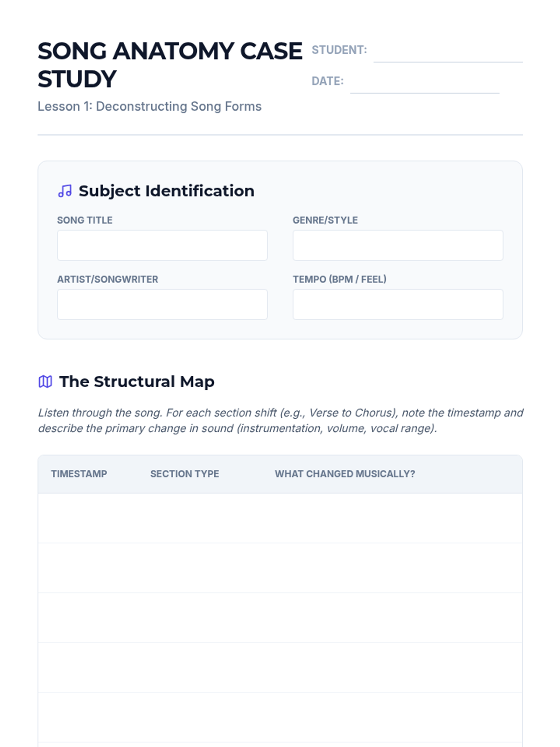This screenshot has width=560, height=747.
Task: Click the first empty row of the table
Action: tap(280, 518)
